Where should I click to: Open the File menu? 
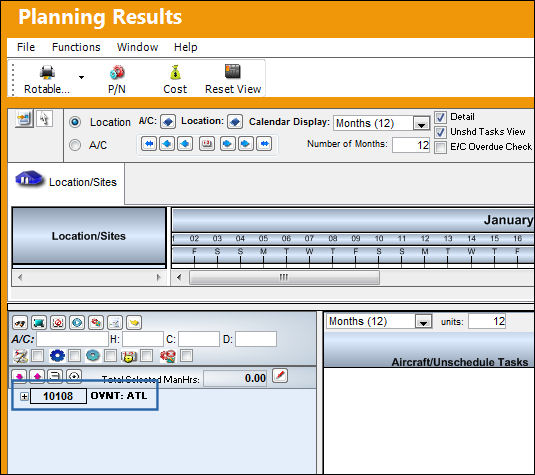pyautogui.click(x=26, y=47)
